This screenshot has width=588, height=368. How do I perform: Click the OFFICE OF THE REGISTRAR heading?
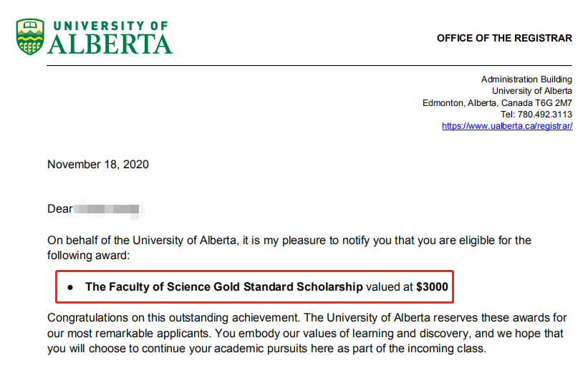(x=504, y=38)
